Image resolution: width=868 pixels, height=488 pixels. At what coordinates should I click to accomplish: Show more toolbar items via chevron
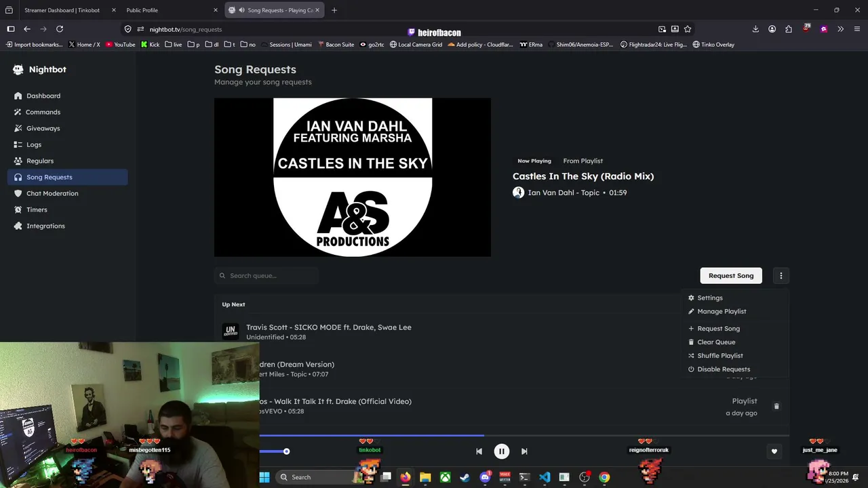(x=841, y=29)
